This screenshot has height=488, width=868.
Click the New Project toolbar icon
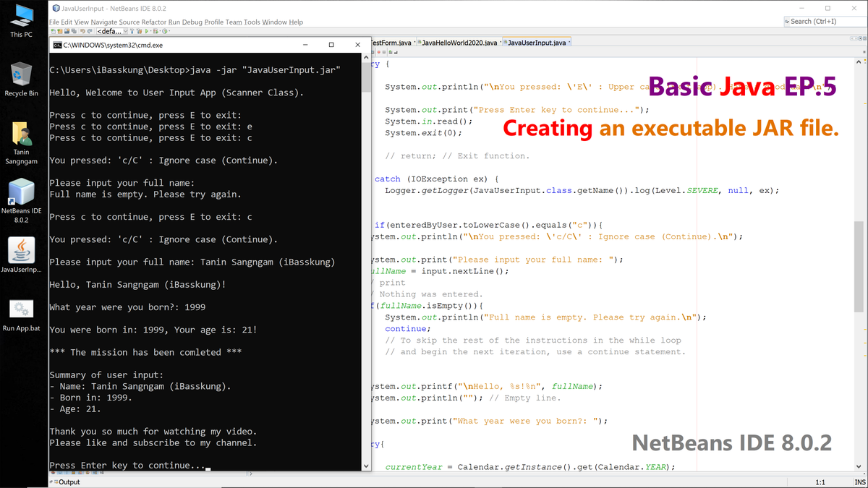click(59, 31)
